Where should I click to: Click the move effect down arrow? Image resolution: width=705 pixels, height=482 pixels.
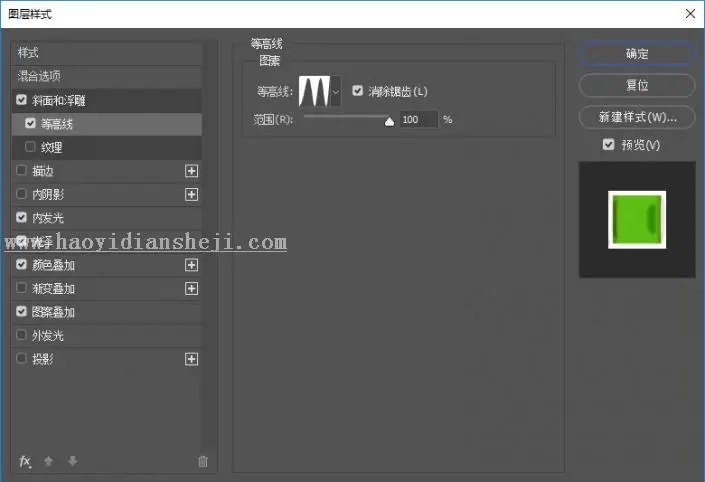point(73,461)
